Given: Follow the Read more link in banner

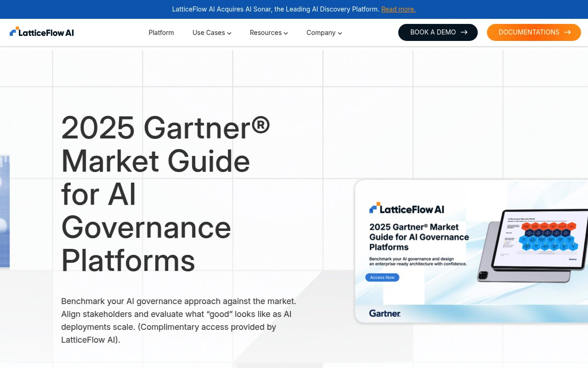Looking at the screenshot, I should tap(398, 9).
